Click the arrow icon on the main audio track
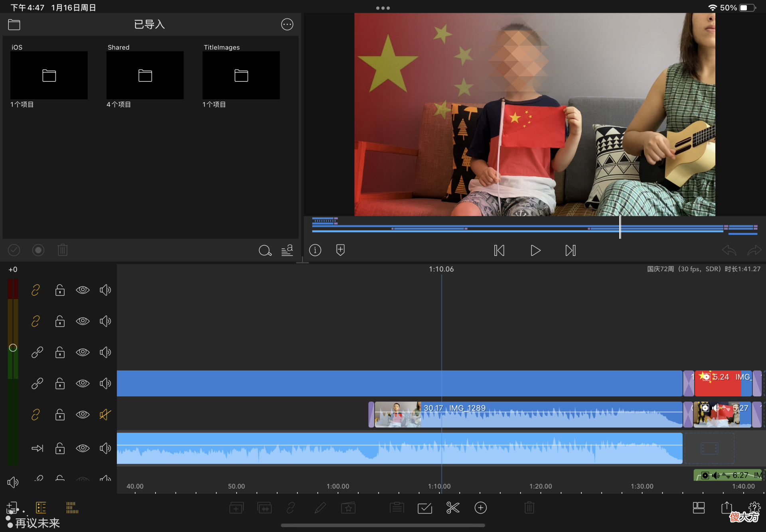The height and width of the screenshot is (532, 766). click(x=37, y=448)
